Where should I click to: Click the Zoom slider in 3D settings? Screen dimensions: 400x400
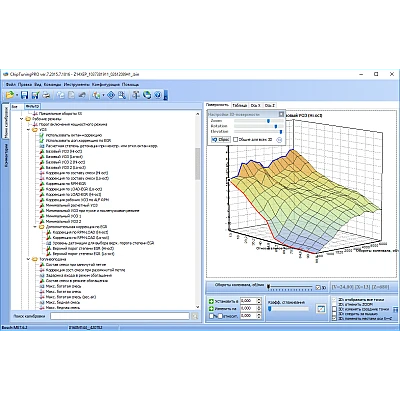[259, 121]
